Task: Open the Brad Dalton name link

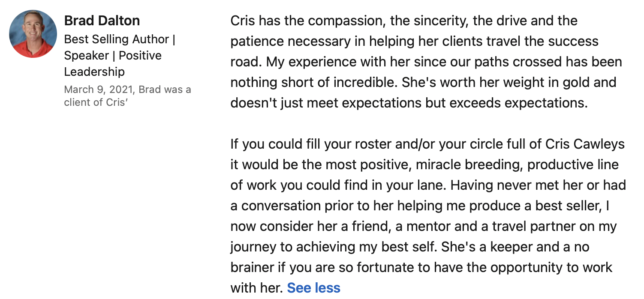Action: pyautogui.click(x=102, y=21)
